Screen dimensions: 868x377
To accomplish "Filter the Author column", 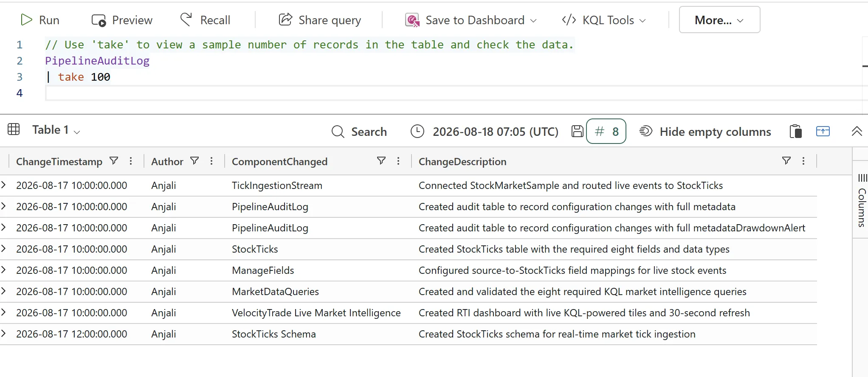I will click(x=194, y=161).
